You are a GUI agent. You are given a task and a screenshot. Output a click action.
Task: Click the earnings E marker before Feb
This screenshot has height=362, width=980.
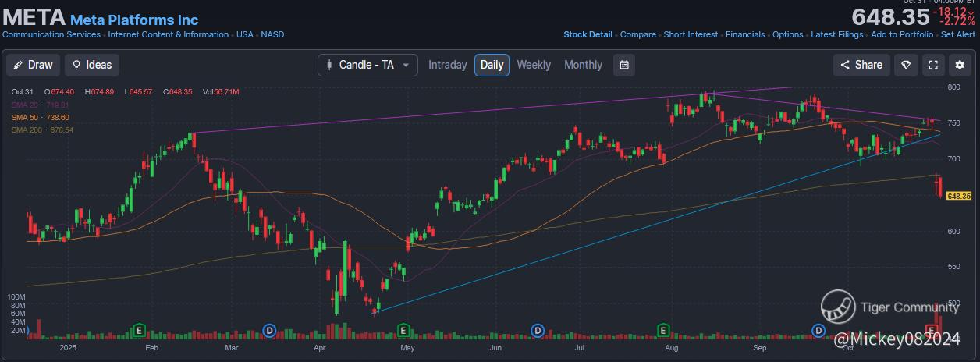tap(140, 330)
